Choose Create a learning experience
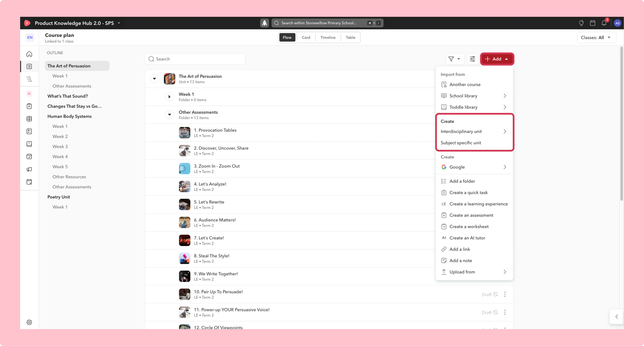 click(x=474, y=204)
